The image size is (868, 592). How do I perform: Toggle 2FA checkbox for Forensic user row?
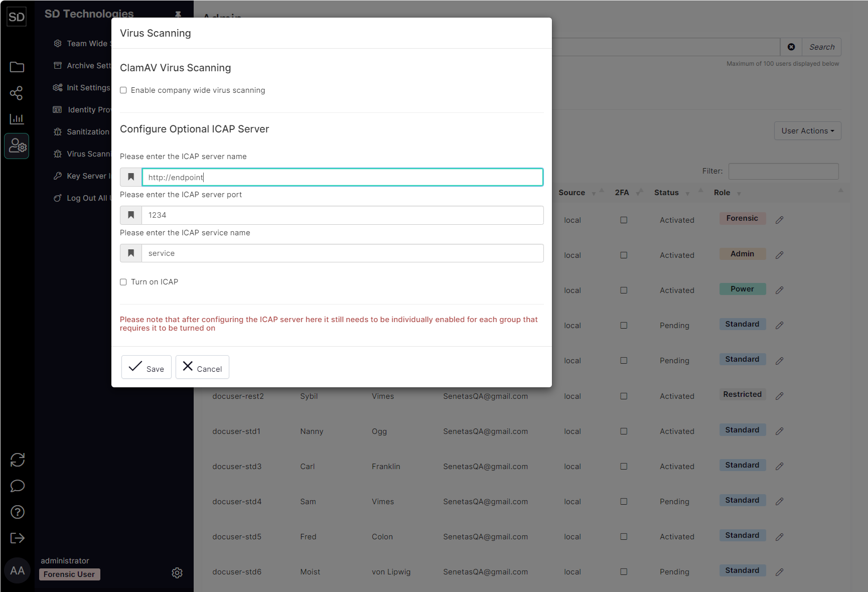click(624, 220)
